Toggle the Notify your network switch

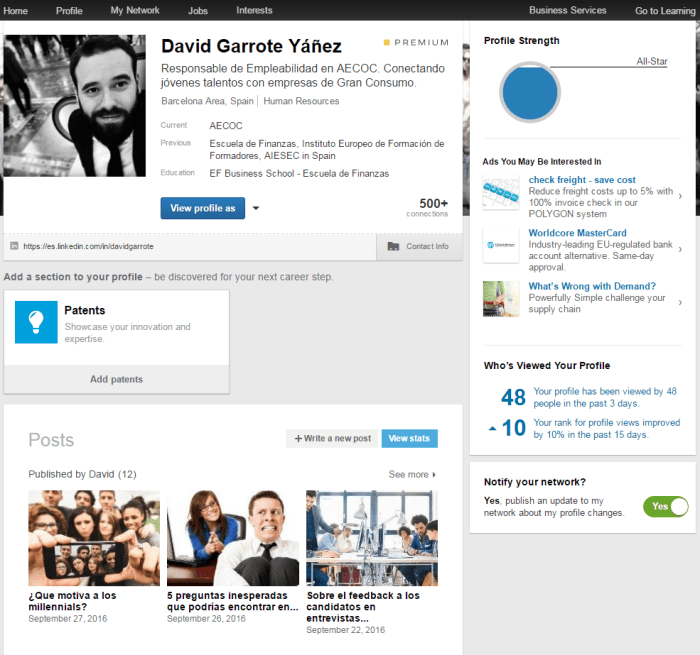coord(666,506)
